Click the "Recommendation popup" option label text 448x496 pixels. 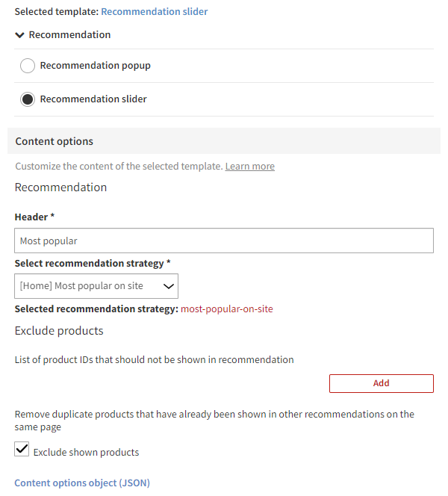point(95,66)
